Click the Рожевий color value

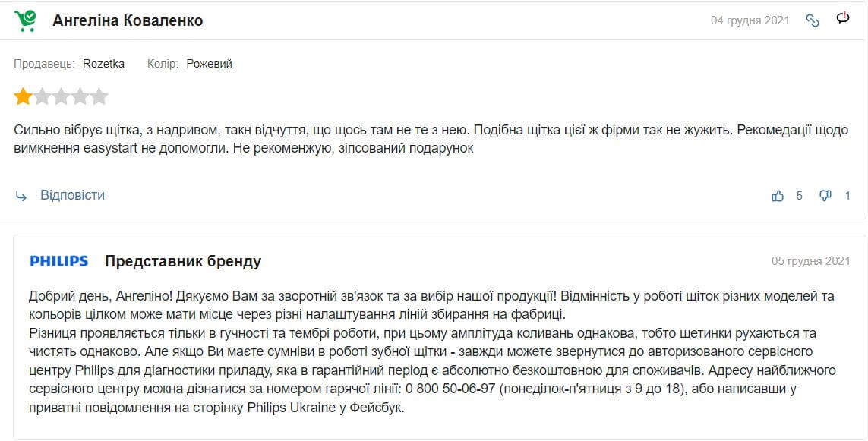click(x=209, y=64)
